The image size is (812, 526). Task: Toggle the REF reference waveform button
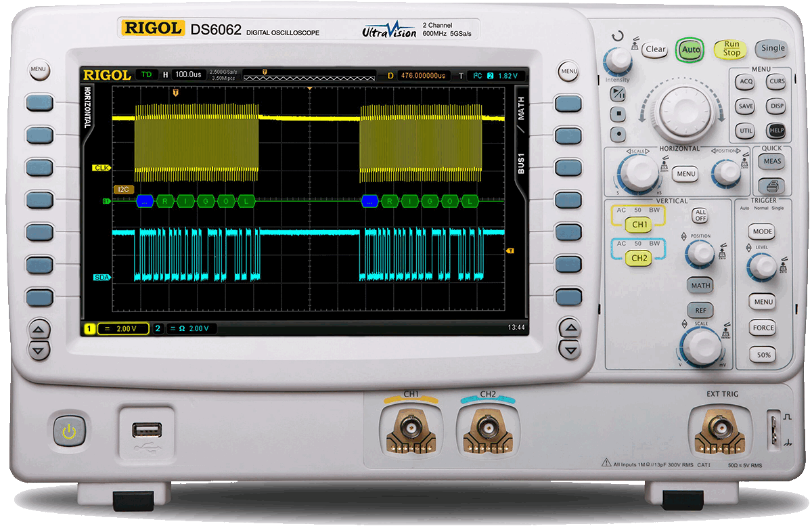point(700,311)
